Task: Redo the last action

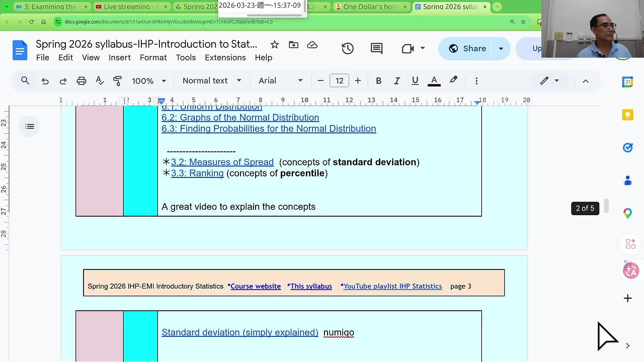Action: pyautogui.click(x=63, y=80)
